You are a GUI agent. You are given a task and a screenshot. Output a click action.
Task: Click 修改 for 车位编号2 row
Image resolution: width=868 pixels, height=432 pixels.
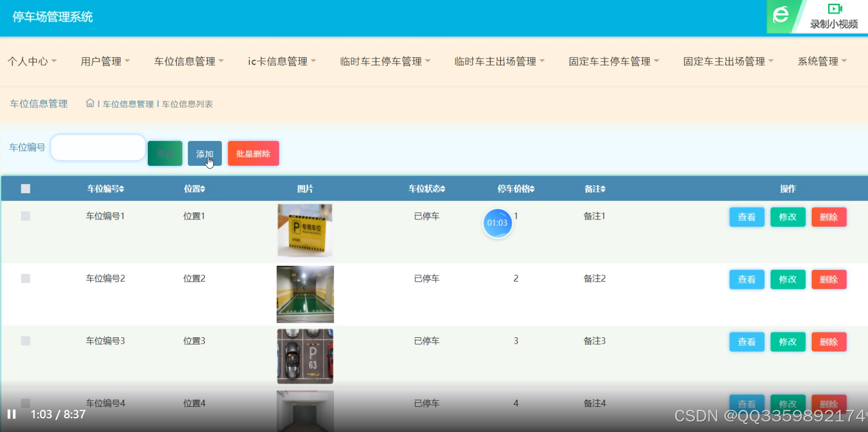(788, 279)
